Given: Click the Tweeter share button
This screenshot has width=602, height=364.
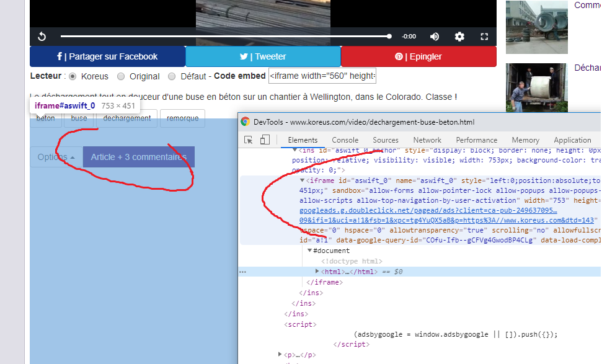Looking at the screenshot, I should 263,56.
